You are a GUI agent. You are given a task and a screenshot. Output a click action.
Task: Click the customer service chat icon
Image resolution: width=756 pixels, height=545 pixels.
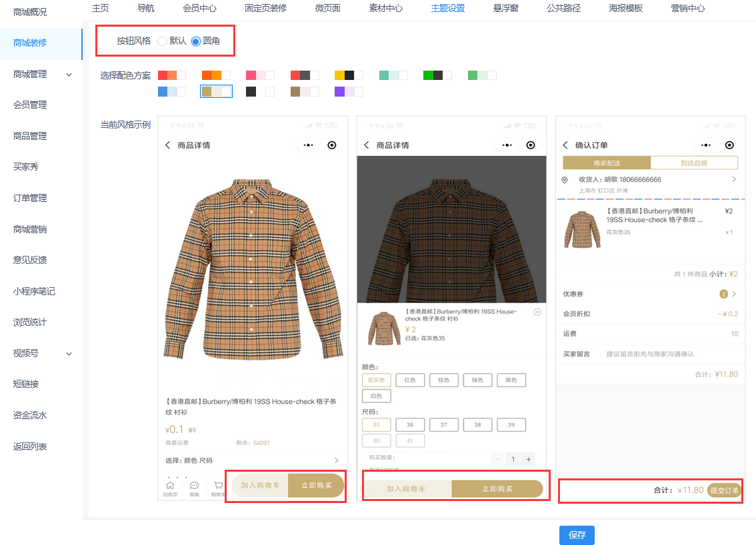pyautogui.click(x=195, y=486)
